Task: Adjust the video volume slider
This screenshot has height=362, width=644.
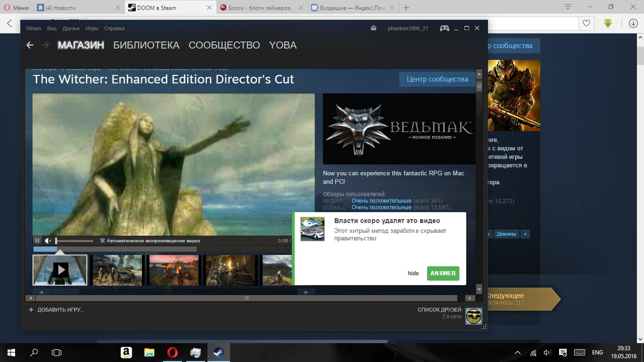Action: coord(74,241)
